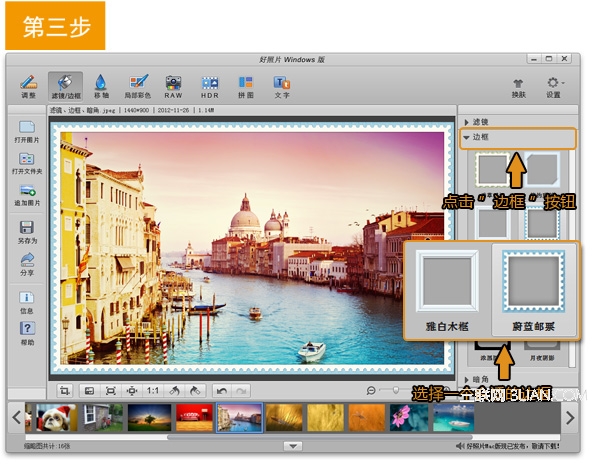
Task: Click the zoom slider handle
Action: [396, 390]
